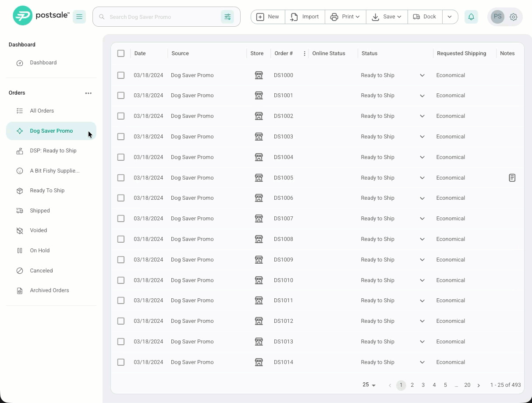Click store icon for order DS1007
532x403 pixels.
coord(259,218)
